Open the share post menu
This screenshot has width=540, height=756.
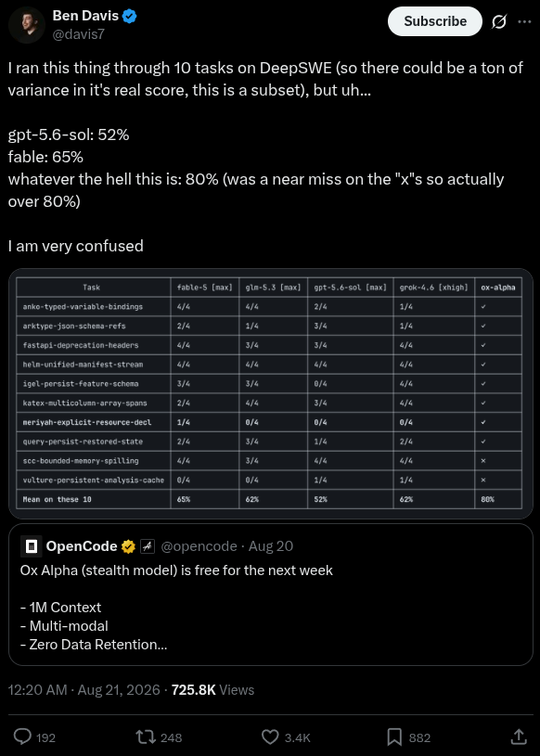point(518,737)
